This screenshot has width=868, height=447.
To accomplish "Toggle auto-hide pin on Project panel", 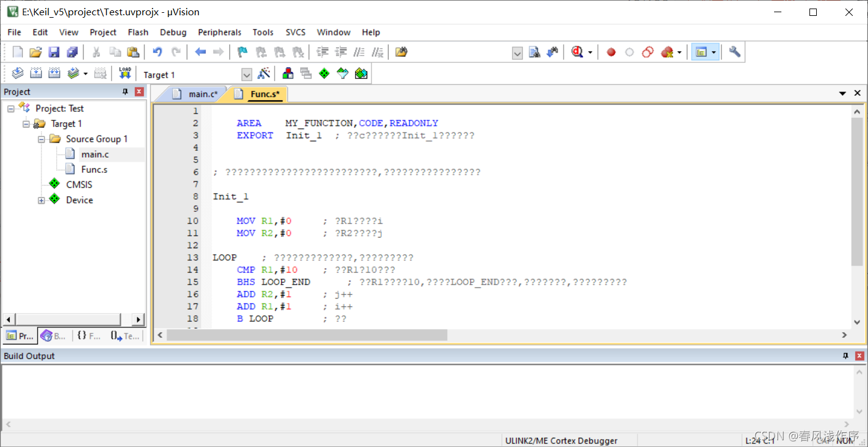I will (x=125, y=92).
